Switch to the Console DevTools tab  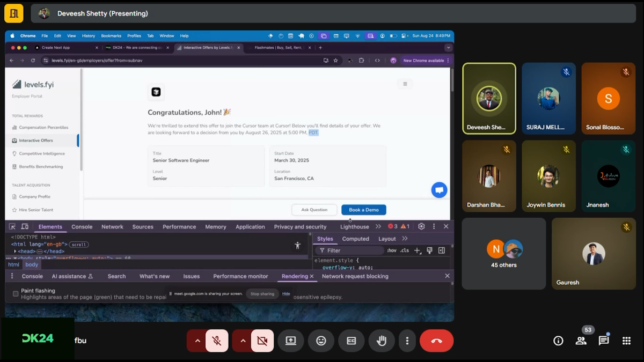click(82, 227)
